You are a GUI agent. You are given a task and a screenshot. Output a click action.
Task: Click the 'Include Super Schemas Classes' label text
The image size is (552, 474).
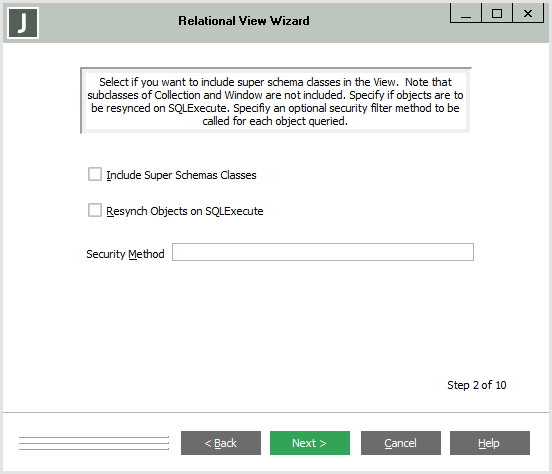point(181,175)
